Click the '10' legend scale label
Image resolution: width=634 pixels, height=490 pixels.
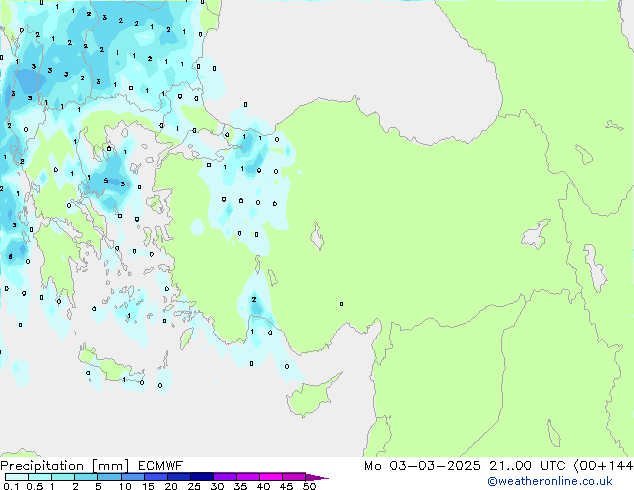coord(125,486)
